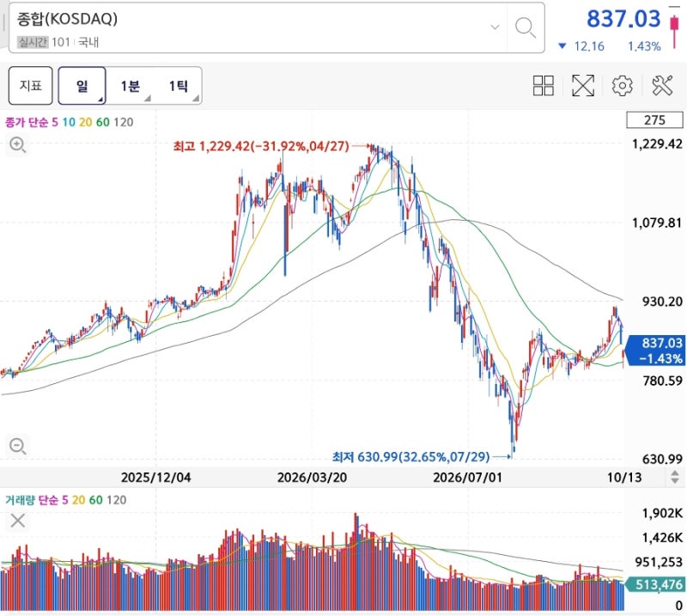Click the 종합(KOSDAQ) symbol name field
The width and height of the screenshot is (687, 616).
click(x=67, y=18)
